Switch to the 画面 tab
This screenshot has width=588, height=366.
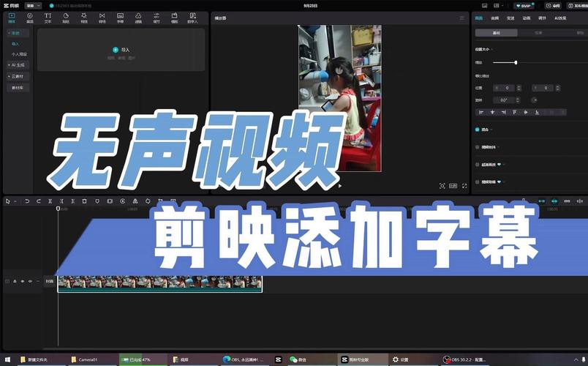tap(479, 18)
